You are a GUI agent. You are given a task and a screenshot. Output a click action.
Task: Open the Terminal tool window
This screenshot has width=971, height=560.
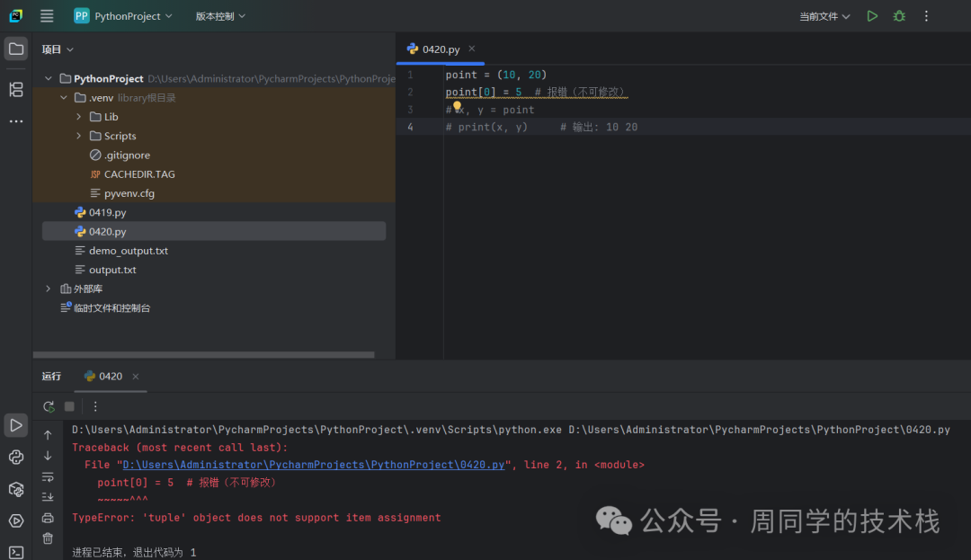15,551
